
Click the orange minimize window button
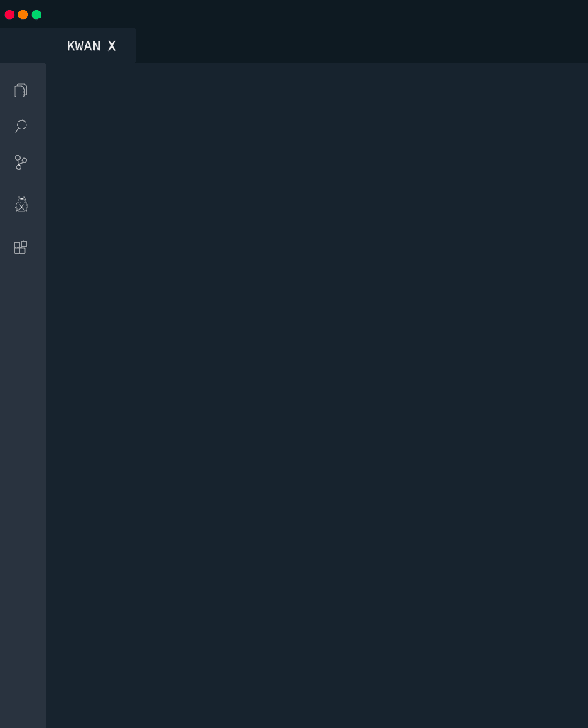(23, 15)
